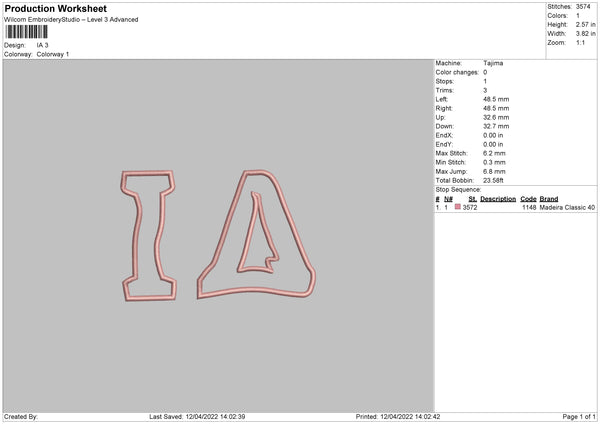Screen dimensions: 600x424
Task: Click the Brand column header
Action: [549, 199]
